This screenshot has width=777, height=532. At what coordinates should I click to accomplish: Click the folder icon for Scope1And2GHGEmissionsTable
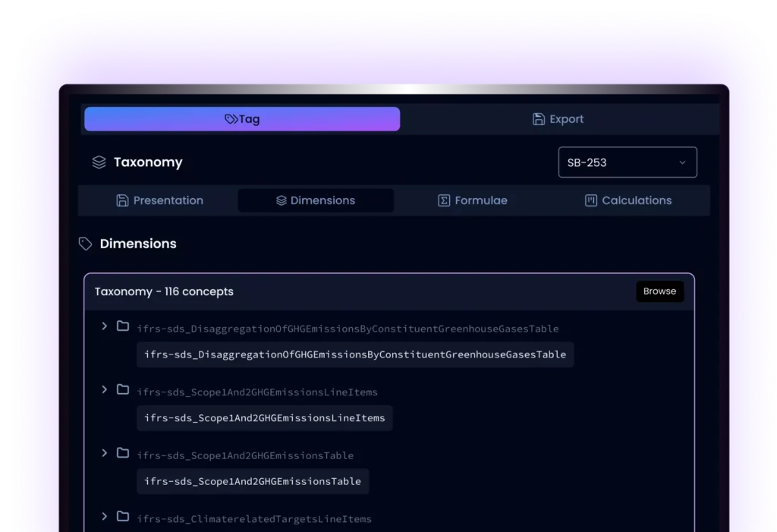[x=122, y=453]
